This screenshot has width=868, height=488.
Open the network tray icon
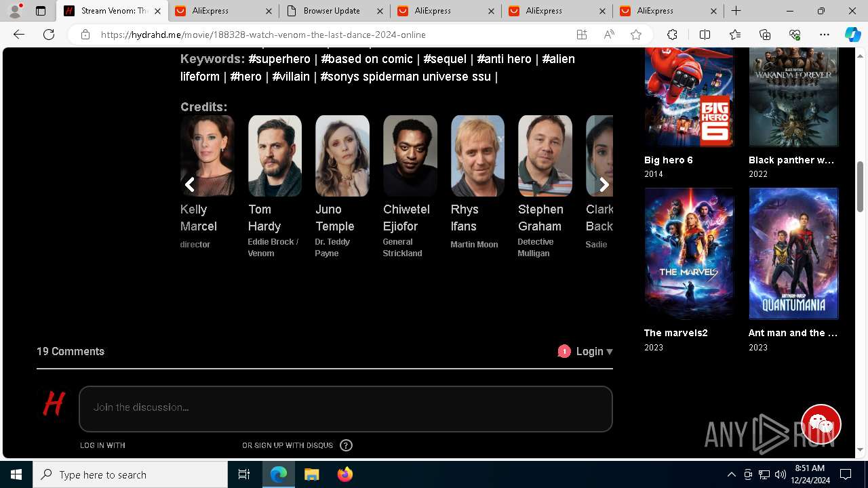pyautogui.click(x=764, y=474)
